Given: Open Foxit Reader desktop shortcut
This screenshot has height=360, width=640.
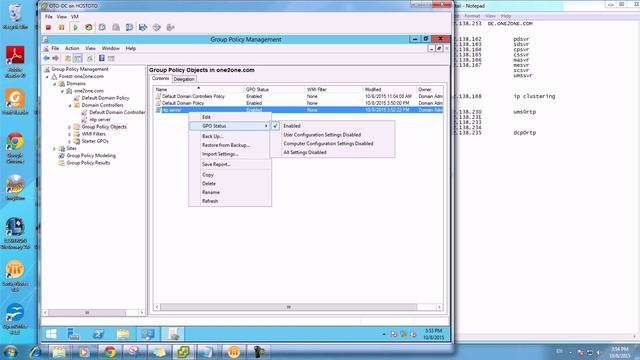Looking at the screenshot, I should [15, 101].
